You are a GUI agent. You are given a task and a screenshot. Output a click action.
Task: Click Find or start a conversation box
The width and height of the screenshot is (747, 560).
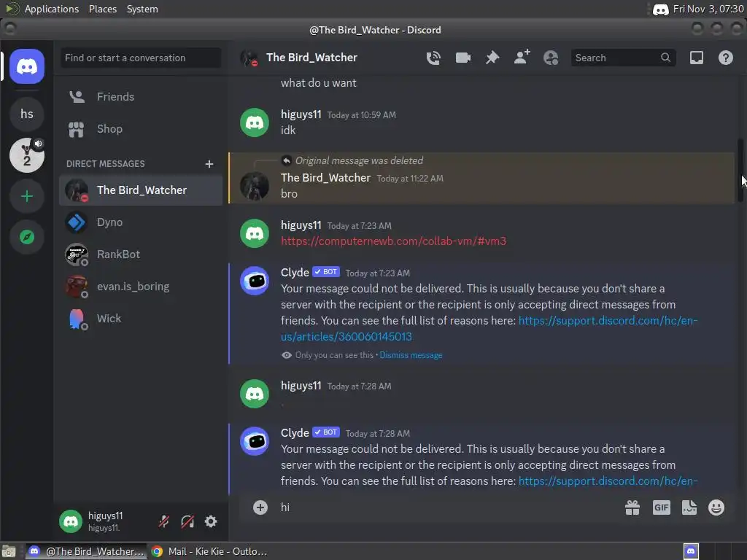pos(141,58)
